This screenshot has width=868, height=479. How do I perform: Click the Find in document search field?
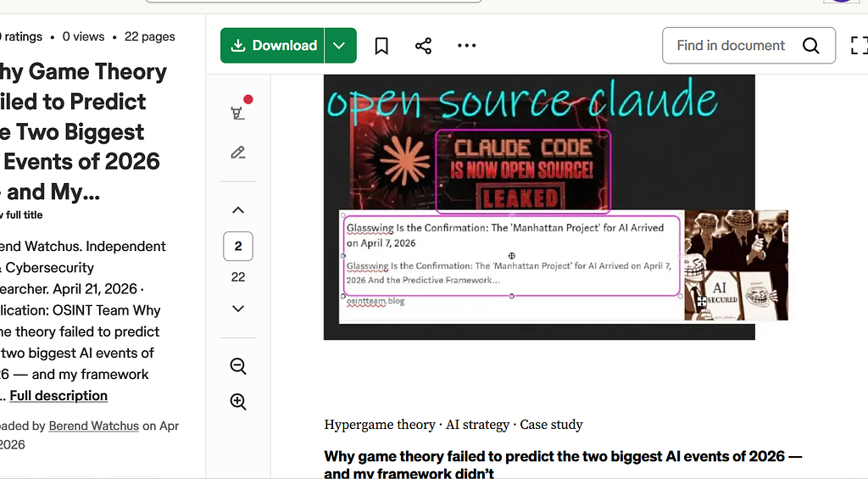pos(749,46)
